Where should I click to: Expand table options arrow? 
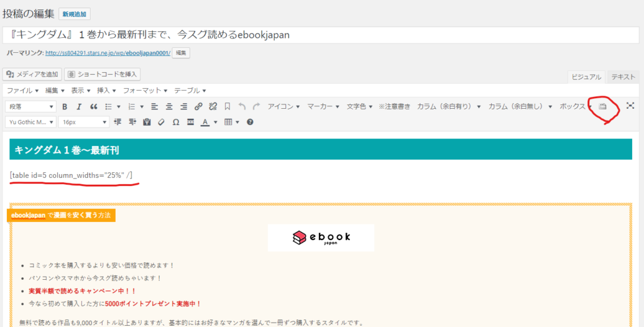pyautogui.click(x=237, y=122)
